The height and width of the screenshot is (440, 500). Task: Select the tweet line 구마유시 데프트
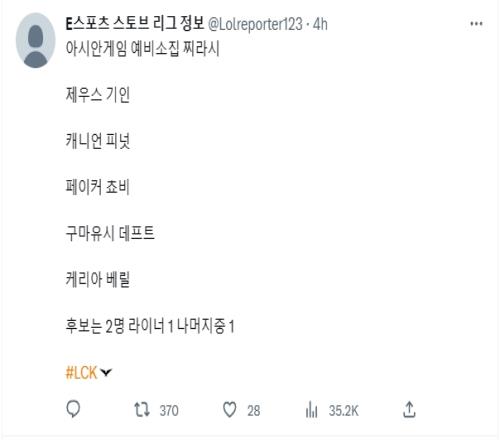(x=110, y=233)
